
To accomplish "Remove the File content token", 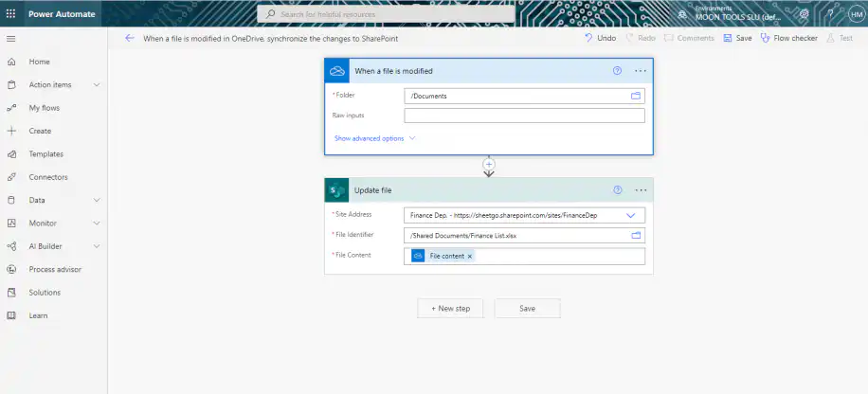I will [469, 257].
